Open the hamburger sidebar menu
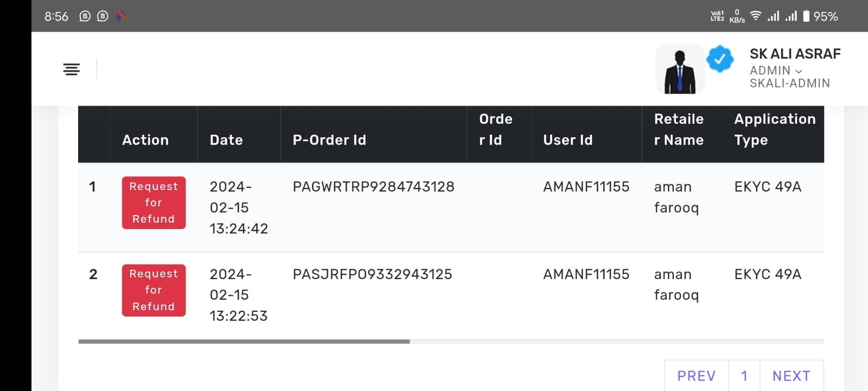This screenshot has height=391, width=868. pyautogui.click(x=71, y=69)
